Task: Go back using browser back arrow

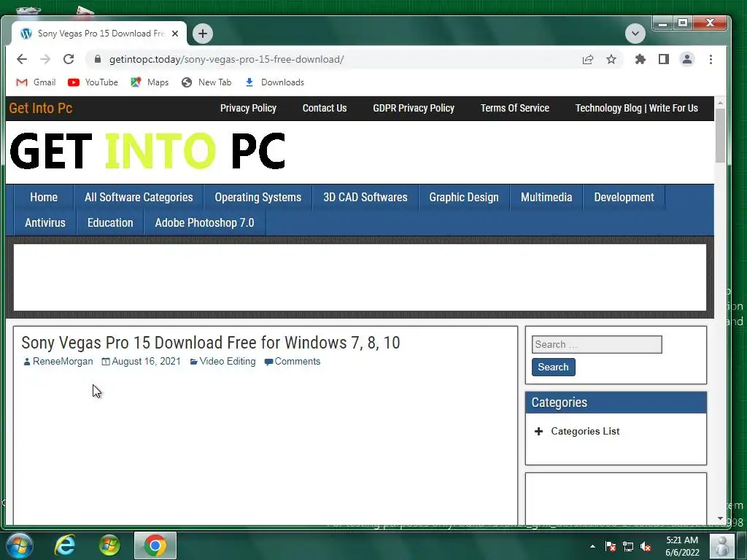Action: (22, 59)
